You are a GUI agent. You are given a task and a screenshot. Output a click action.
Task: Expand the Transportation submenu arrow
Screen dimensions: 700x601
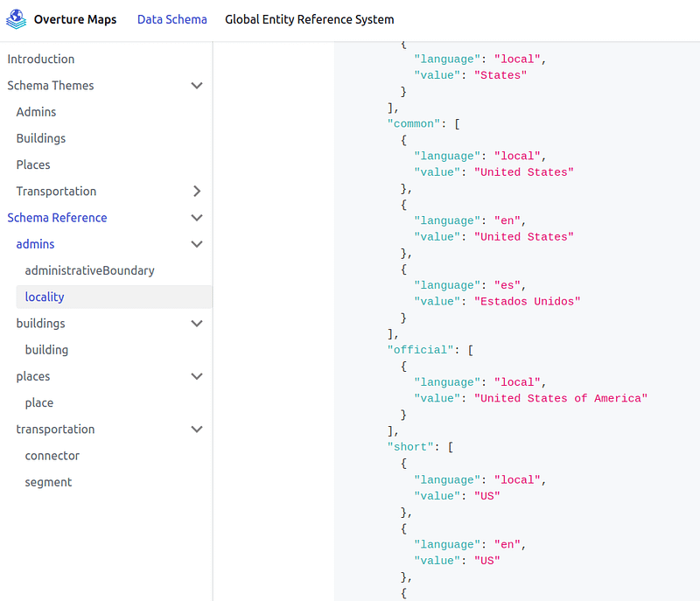(x=197, y=191)
